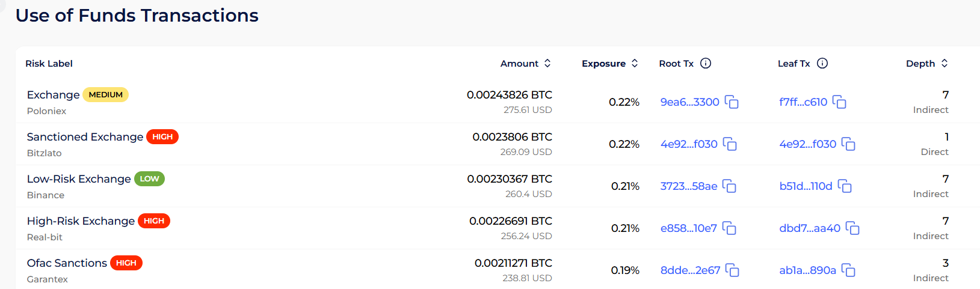Open leaf transaction link ab1a...890a
Screen dimensions: 980x289
coord(807,270)
